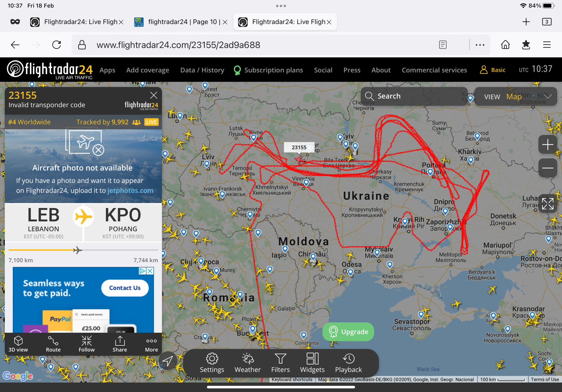
Task: Click the flight progress bar plane marker
Action: [x=77, y=250]
